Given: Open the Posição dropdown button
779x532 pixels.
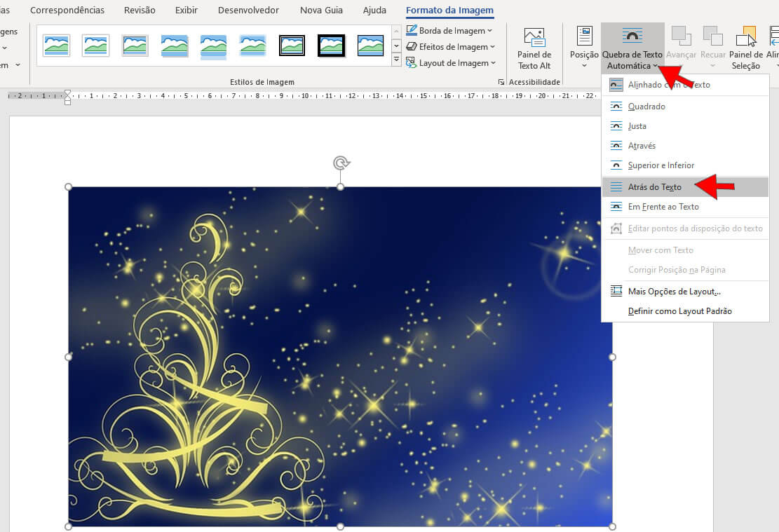Looking at the screenshot, I should tap(584, 48).
